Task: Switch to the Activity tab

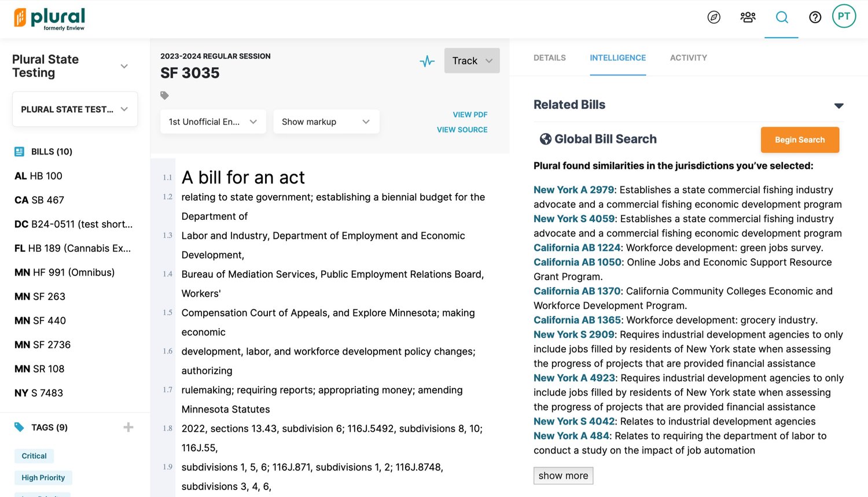Action: [688, 58]
